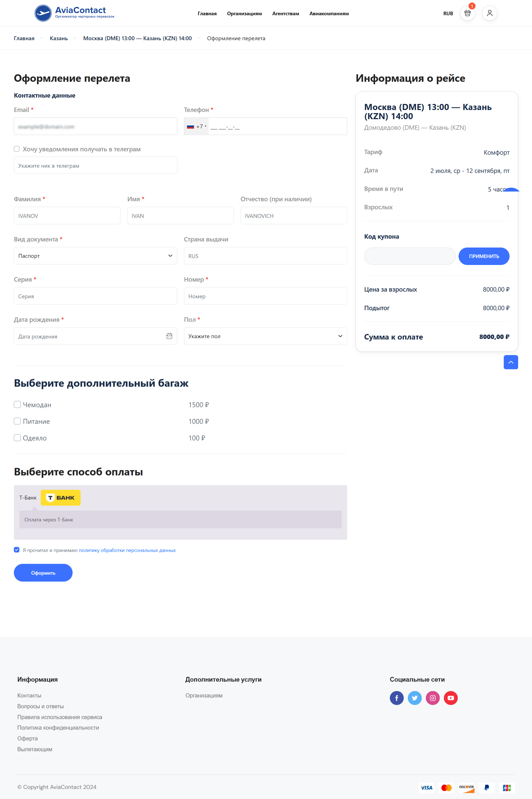
Task: Open the shopping basket icon
Action: pyautogui.click(x=467, y=13)
